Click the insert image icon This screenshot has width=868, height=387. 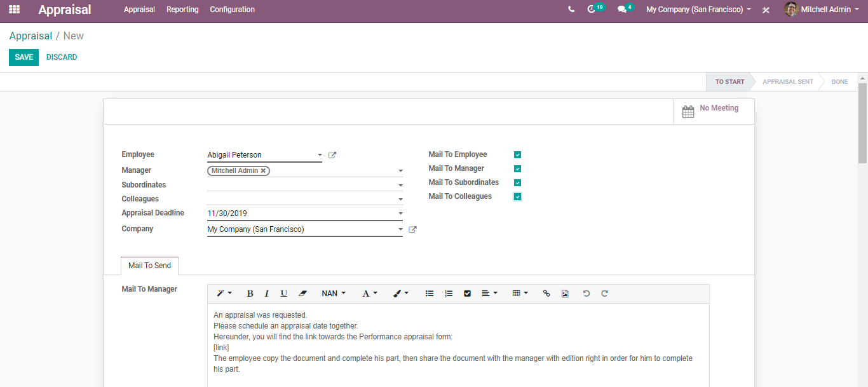coord(565,294)
